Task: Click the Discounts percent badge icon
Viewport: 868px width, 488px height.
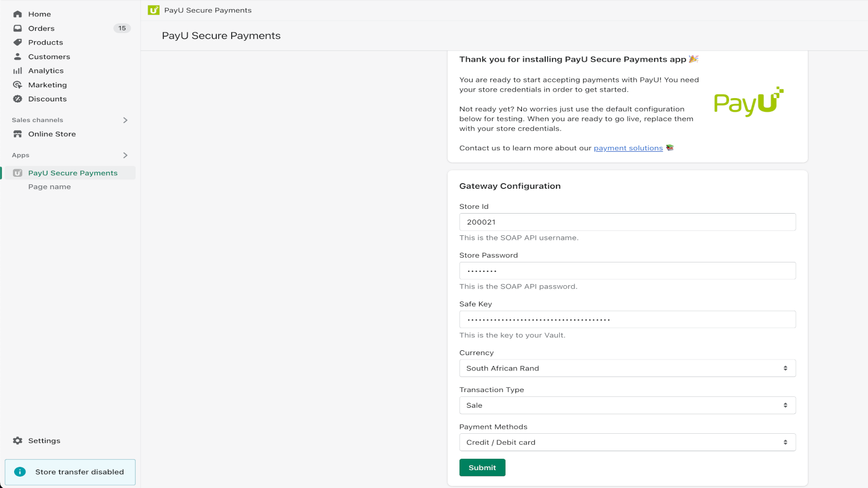Action: [17, 99]
